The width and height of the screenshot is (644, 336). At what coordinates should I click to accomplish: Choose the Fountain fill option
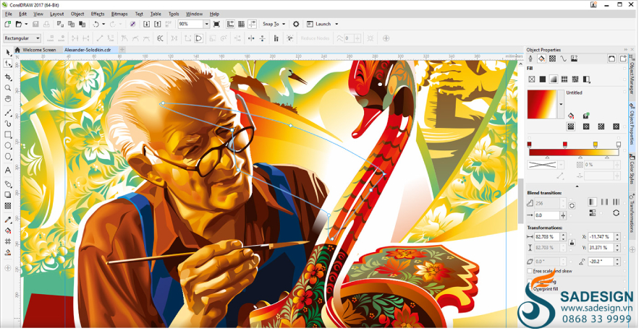pos(554,79)
